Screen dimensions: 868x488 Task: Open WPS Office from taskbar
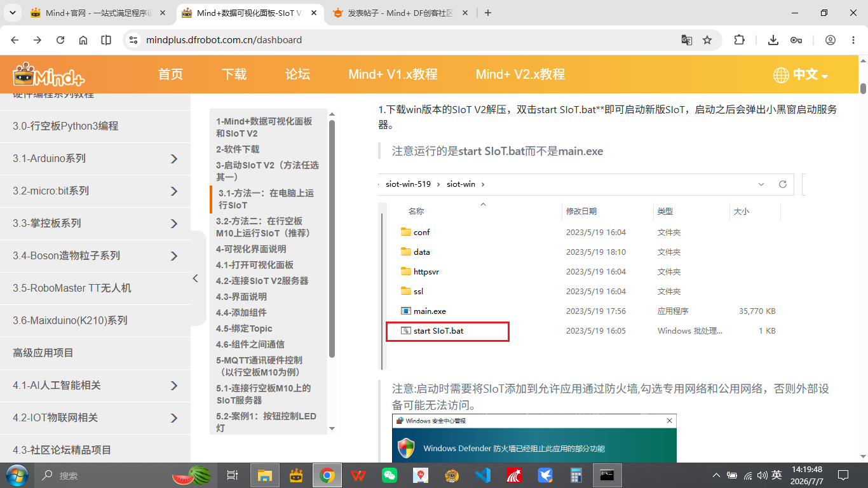358,475
